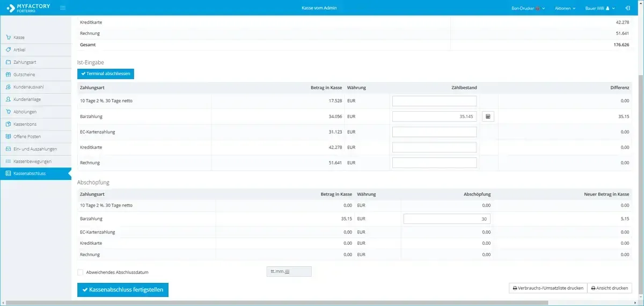Click the hamburger menu icon in header
This screenshot has width=644, height=306.
63,8
